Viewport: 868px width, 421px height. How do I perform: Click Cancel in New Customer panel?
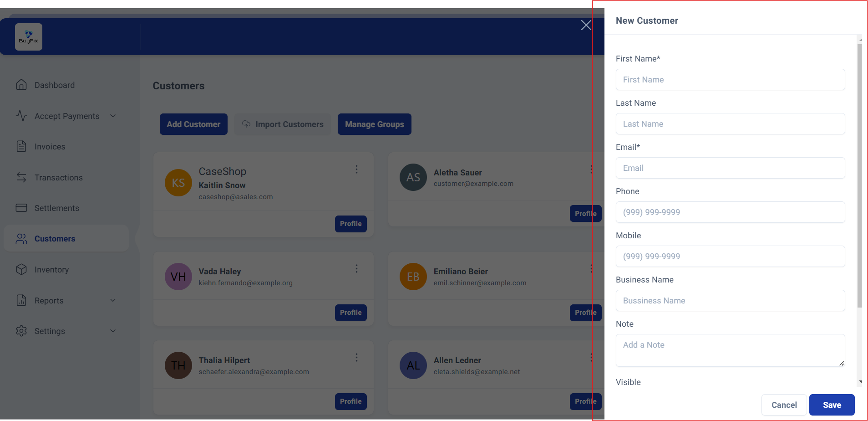point(784,405)
